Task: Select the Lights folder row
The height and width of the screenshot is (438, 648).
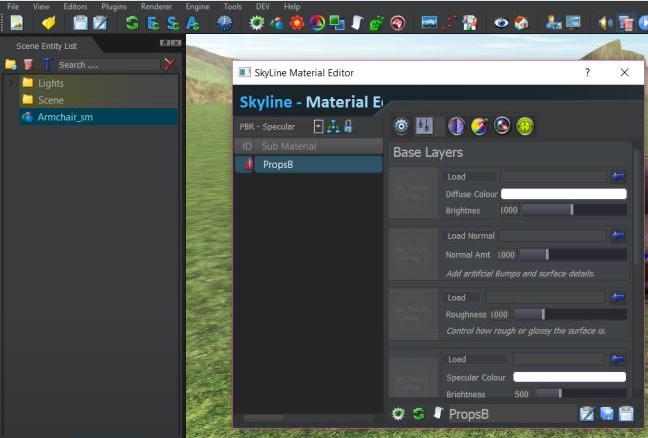Action: tap(99, 83)
